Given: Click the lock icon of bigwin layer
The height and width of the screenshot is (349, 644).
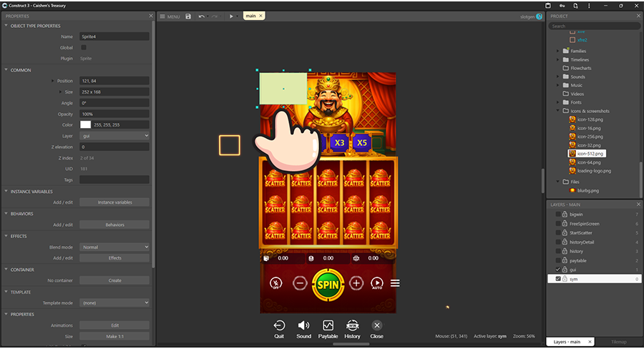Looking at the screenshot, I should click(x=565, y=215).
